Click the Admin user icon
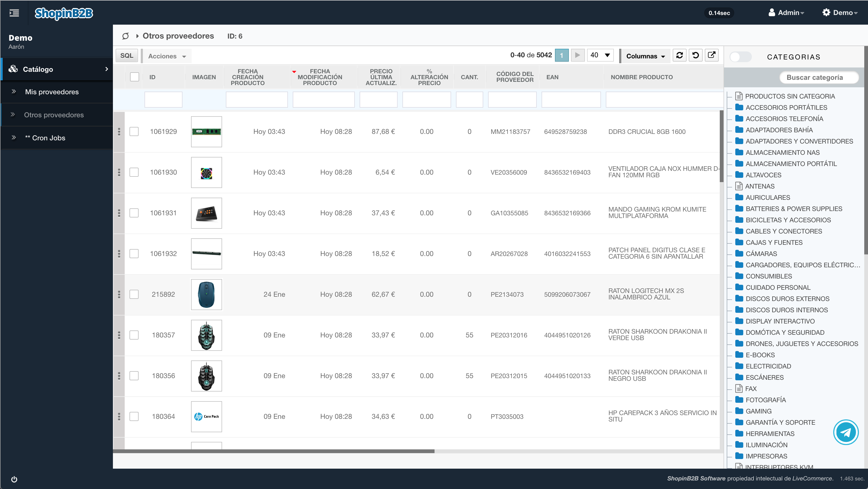This screenshot has width=868, height=489. click(x=771, y=13)
